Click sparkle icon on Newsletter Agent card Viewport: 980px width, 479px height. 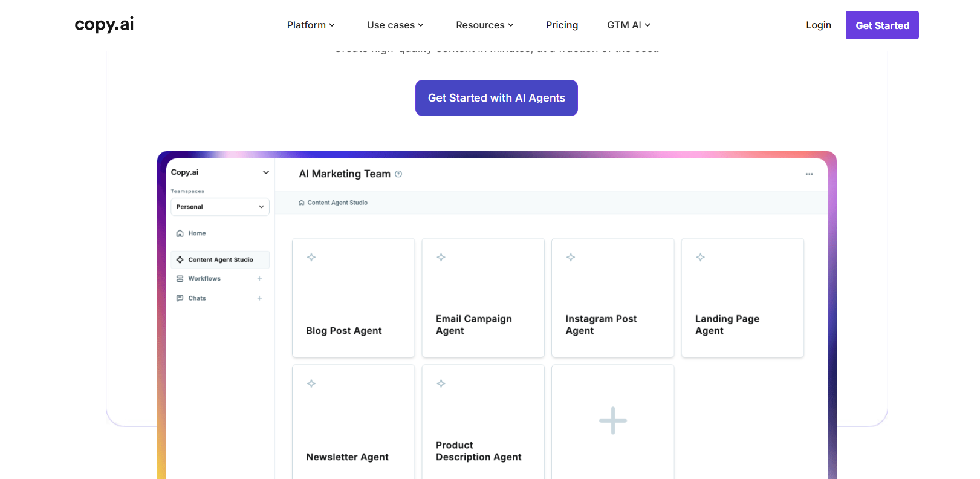coord(311,384)
